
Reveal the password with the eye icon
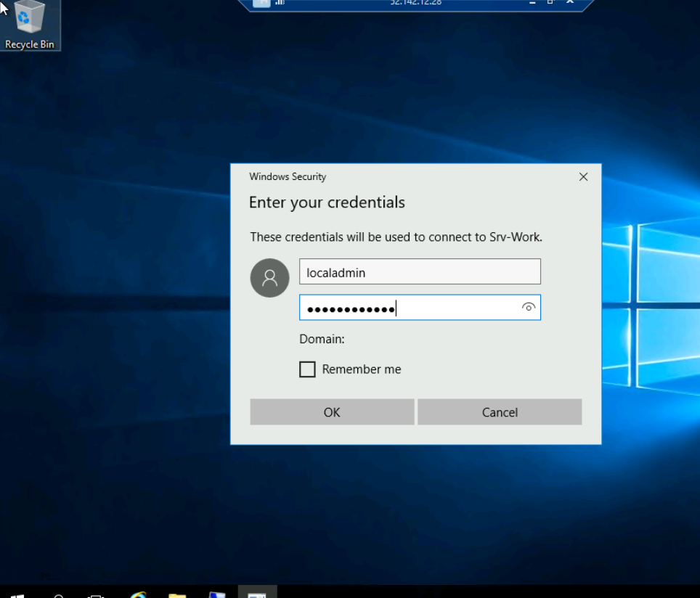(x=528, y=307)
